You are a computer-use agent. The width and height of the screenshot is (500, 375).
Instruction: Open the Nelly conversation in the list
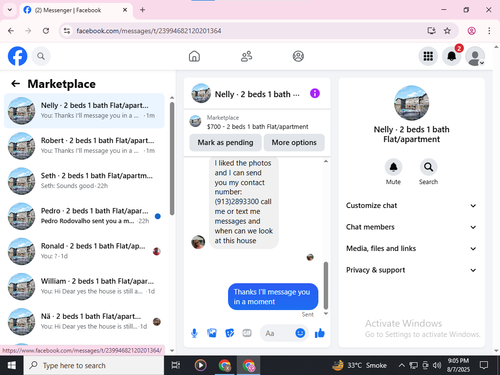[x=84, y=111]
